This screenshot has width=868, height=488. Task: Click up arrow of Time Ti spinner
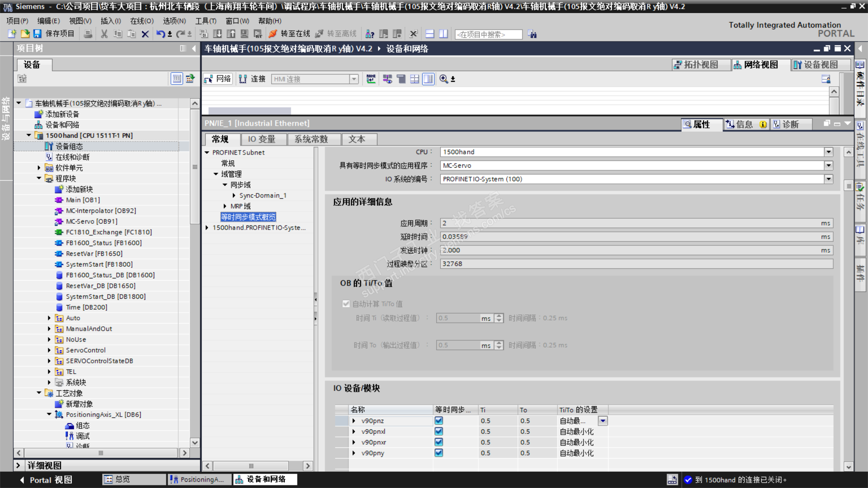499,316
